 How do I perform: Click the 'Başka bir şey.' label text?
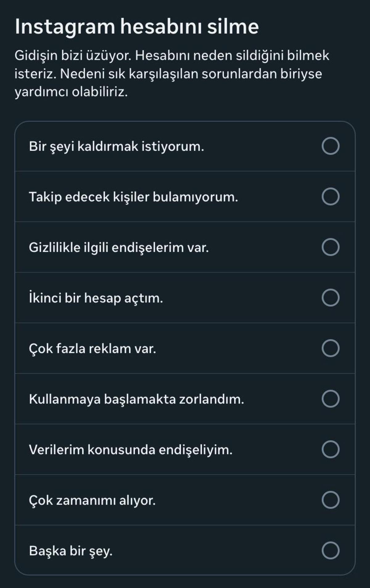pos(71,551)
